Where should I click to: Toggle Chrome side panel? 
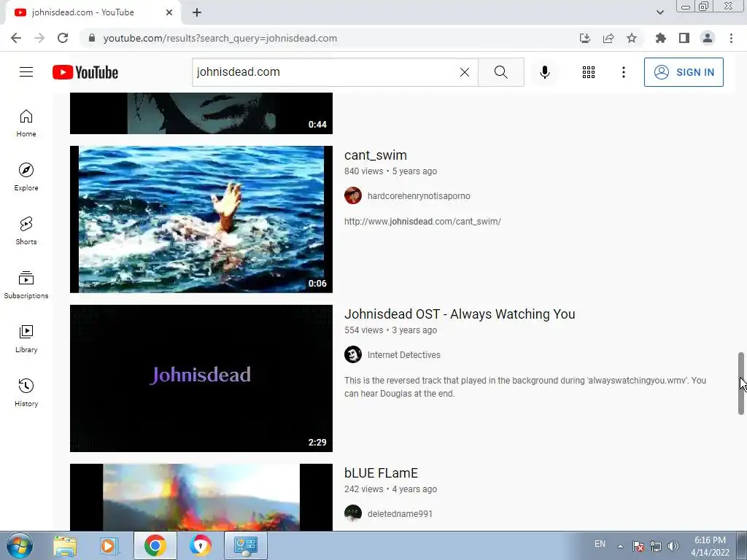click(x=684, y=38)
